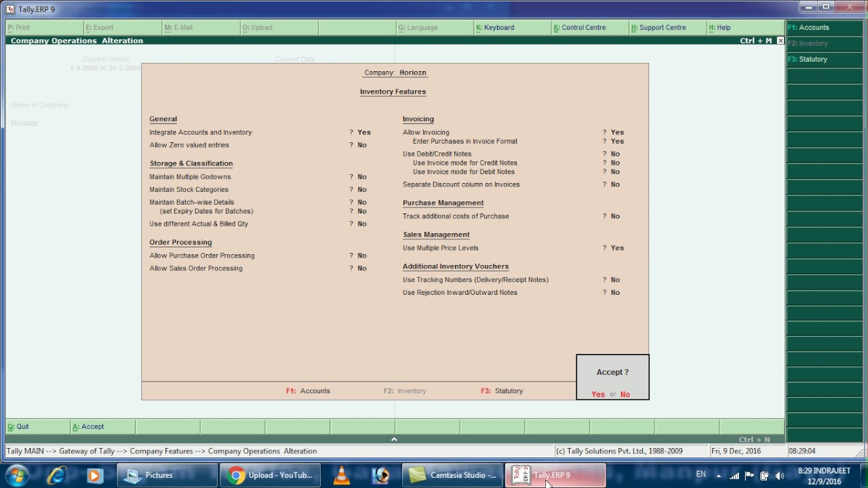
Task: Open the volume speaker tray icon
Action: tap(779, 476)
